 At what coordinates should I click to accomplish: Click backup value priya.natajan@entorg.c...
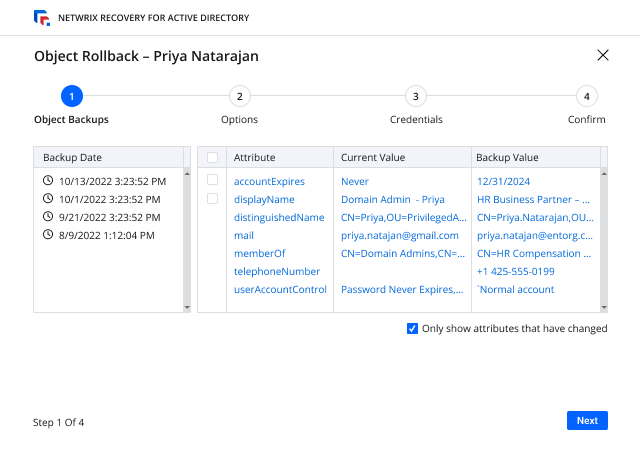point(535,235)
